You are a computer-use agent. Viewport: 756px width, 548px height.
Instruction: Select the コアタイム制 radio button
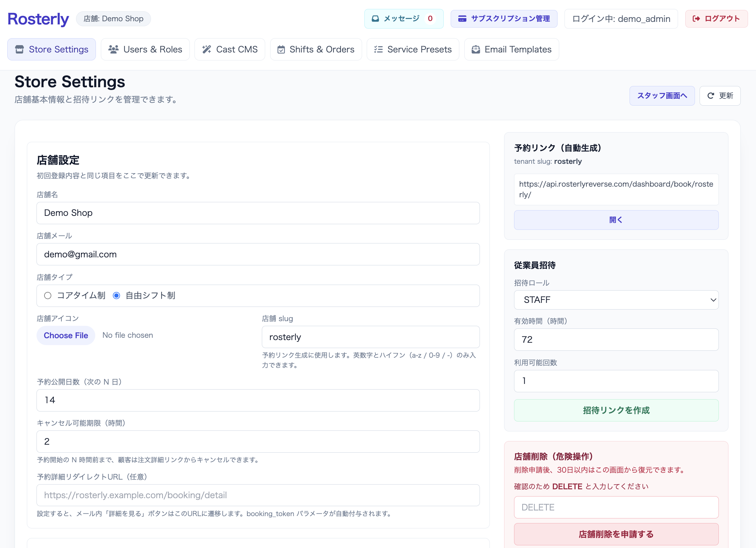pos(48,296)
